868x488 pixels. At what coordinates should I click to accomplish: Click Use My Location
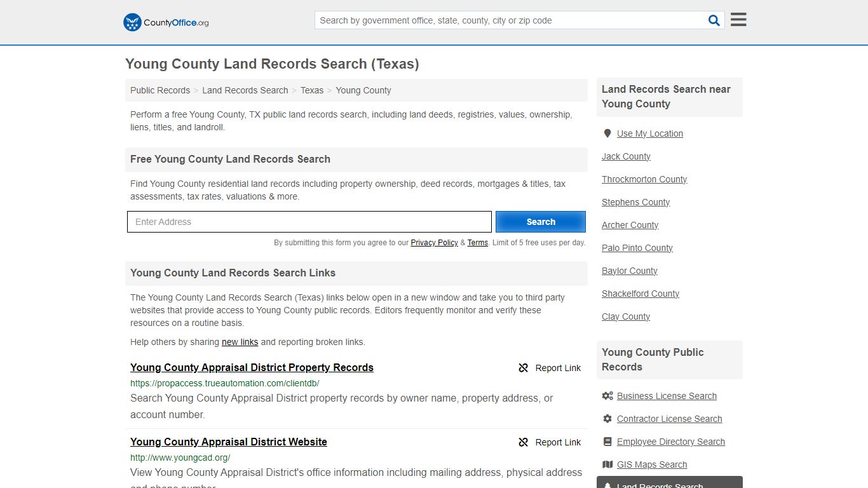(x=650, y=133)
